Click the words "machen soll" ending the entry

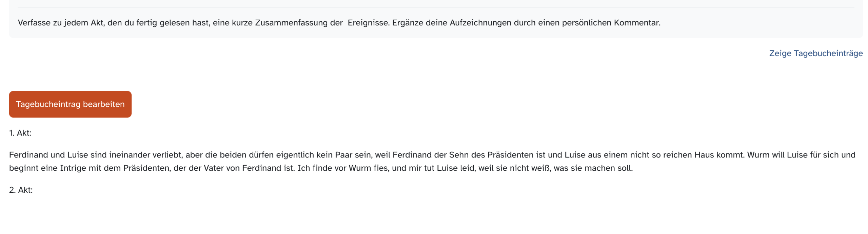click(608, 168)
